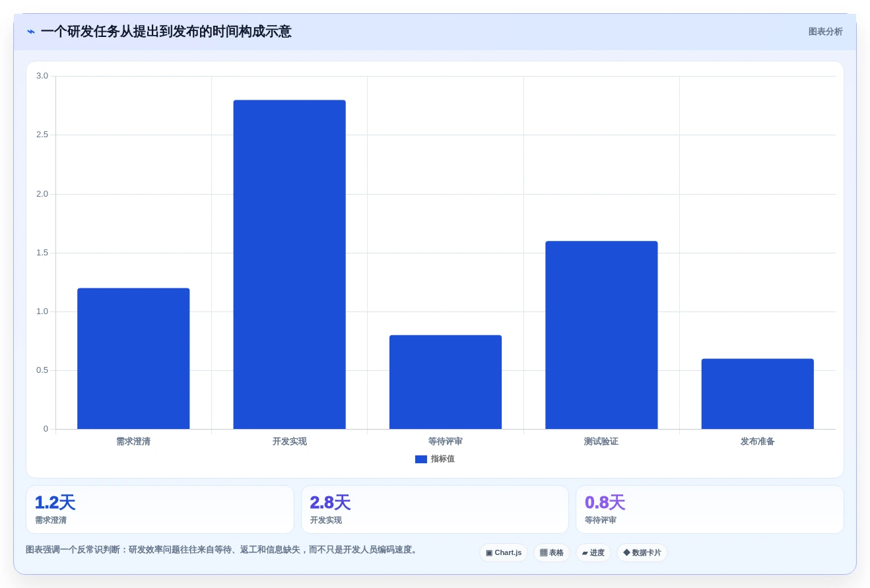Select the 测试验证 bar in chart
This screenshot has width=870, height=588.
(601, 335)
